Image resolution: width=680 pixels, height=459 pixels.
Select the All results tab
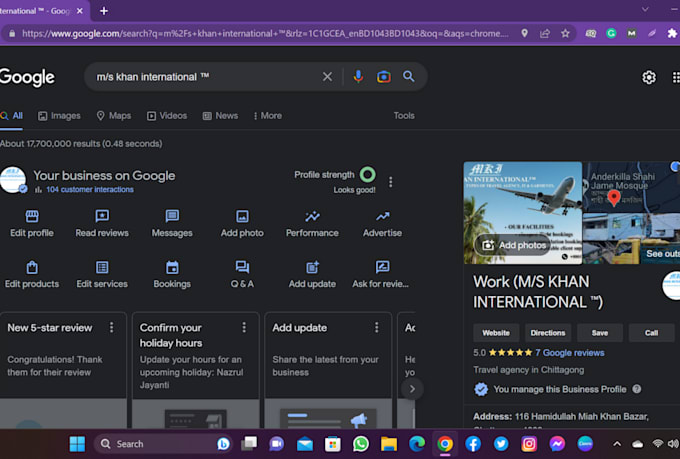12,116
